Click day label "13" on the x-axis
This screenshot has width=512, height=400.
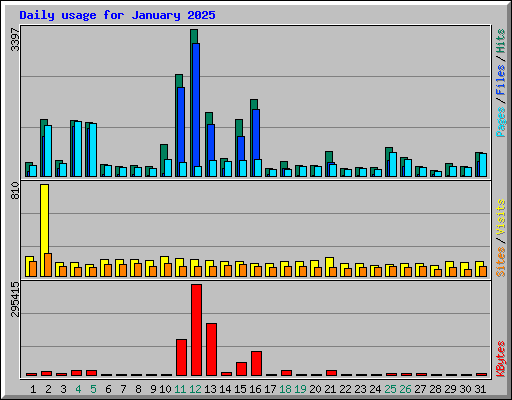point(210,389)
